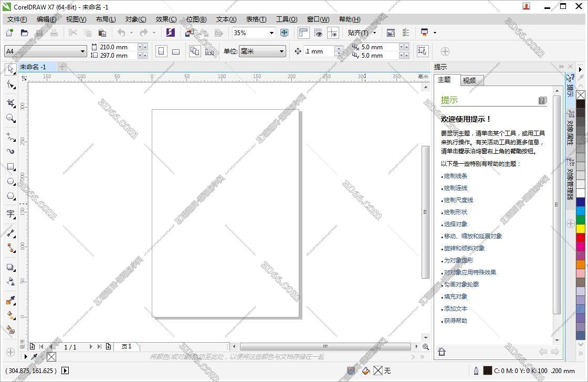Select the Interactive Fill tool
The width and height of the screenshot is (588, 382).
[10, 315]
